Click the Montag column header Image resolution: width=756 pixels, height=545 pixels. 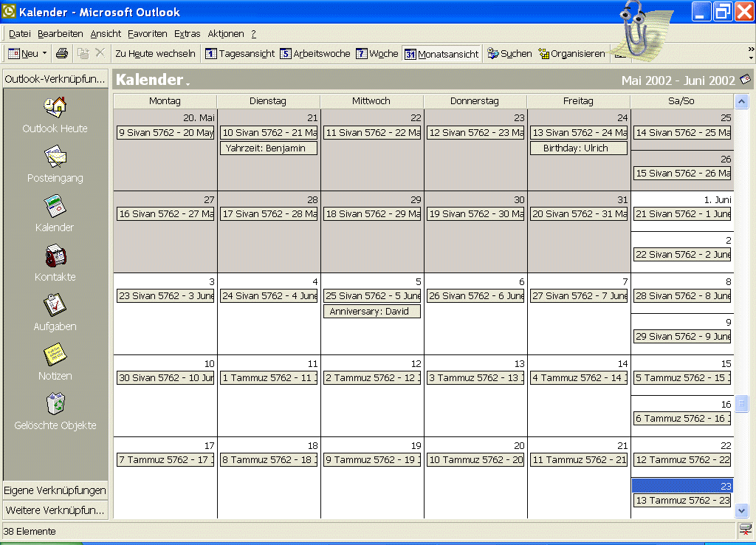pyautogui.click(x=165, y=101)
